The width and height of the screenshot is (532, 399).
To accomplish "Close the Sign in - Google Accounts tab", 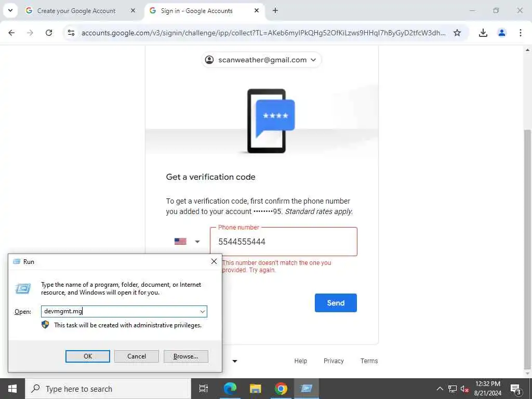I will point(257,10).
